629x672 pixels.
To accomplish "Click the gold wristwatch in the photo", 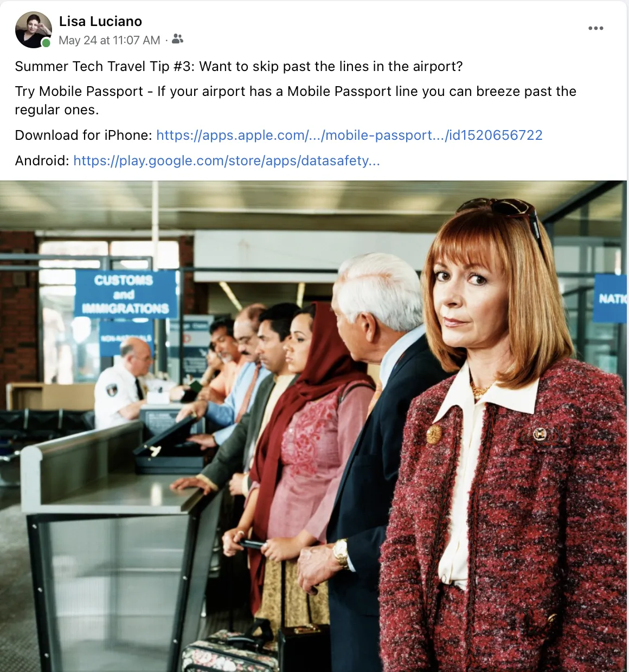I will coord(341,553).
